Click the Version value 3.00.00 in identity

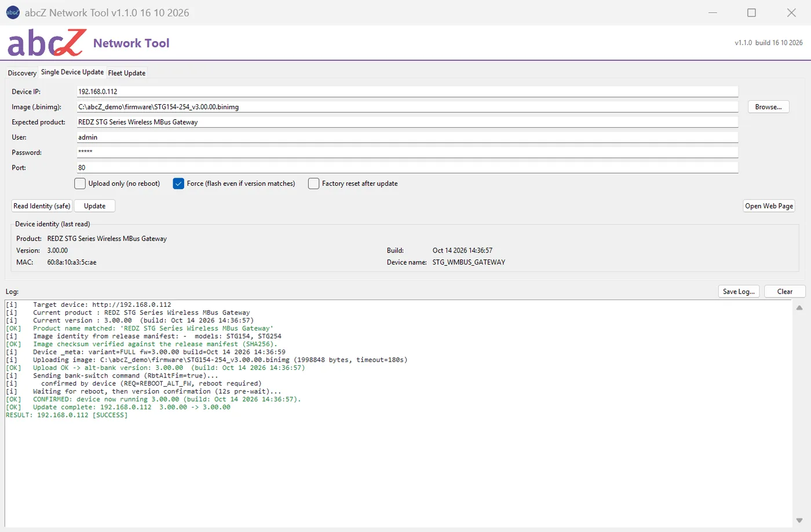point(57,251)
